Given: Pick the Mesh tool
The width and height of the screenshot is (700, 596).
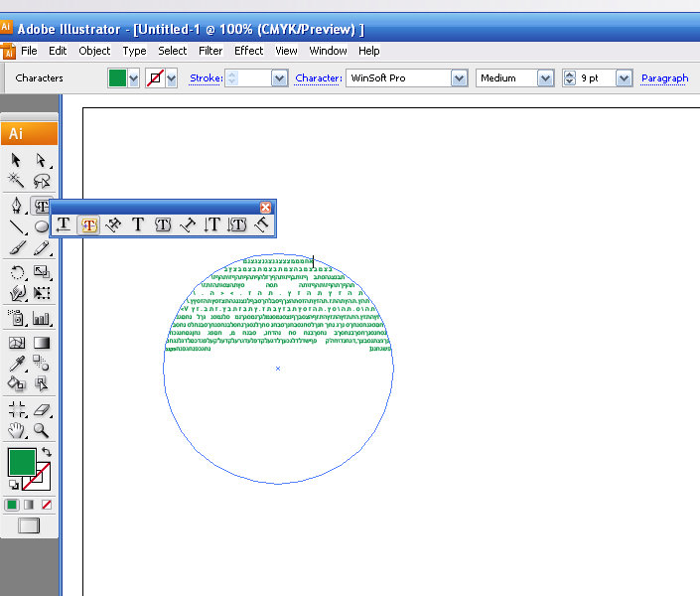Looking at the screenshot, I should 17,343.
